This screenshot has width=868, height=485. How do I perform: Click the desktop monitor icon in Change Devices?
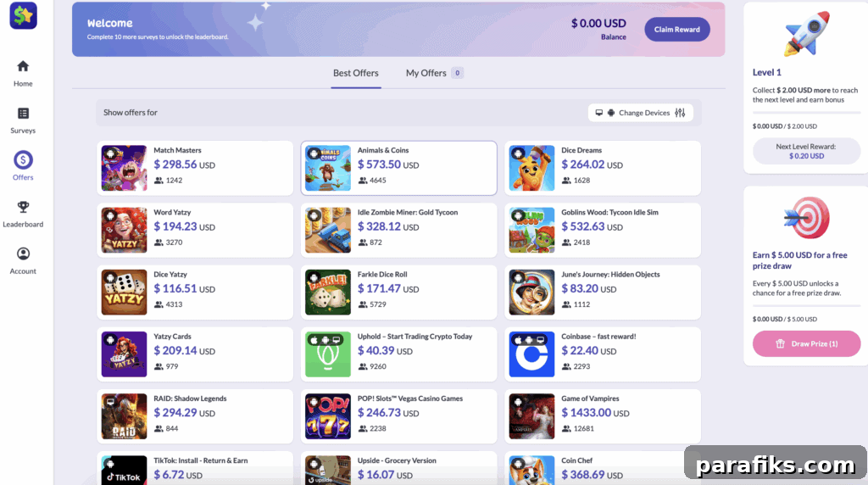[599, 113]
